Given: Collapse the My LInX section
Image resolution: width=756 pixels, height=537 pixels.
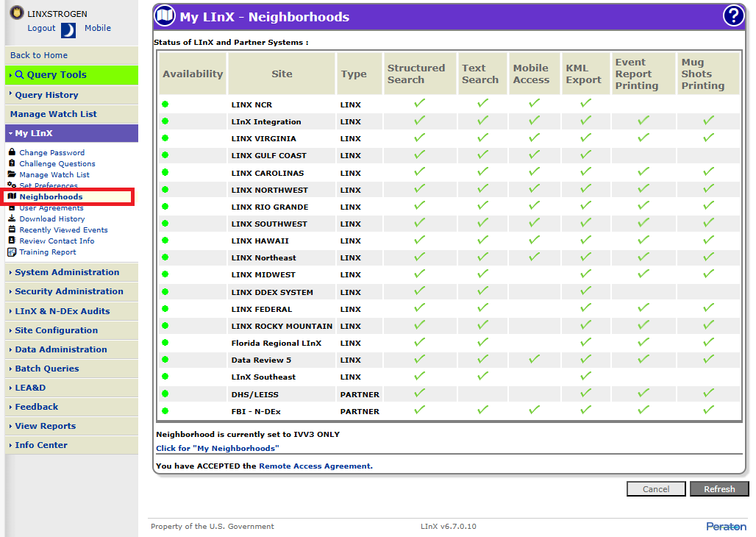Looking at the screenshot, I should [33, 133].
